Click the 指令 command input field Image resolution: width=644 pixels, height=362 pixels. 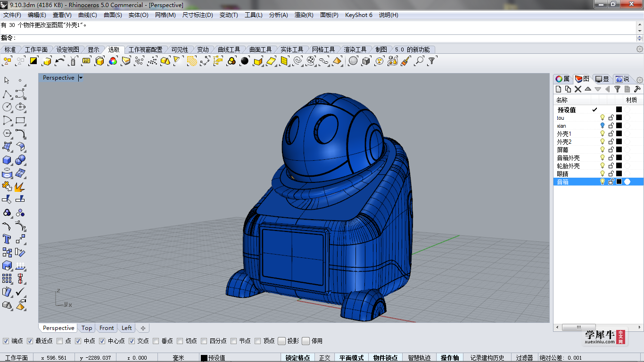(x=325, y=38)
